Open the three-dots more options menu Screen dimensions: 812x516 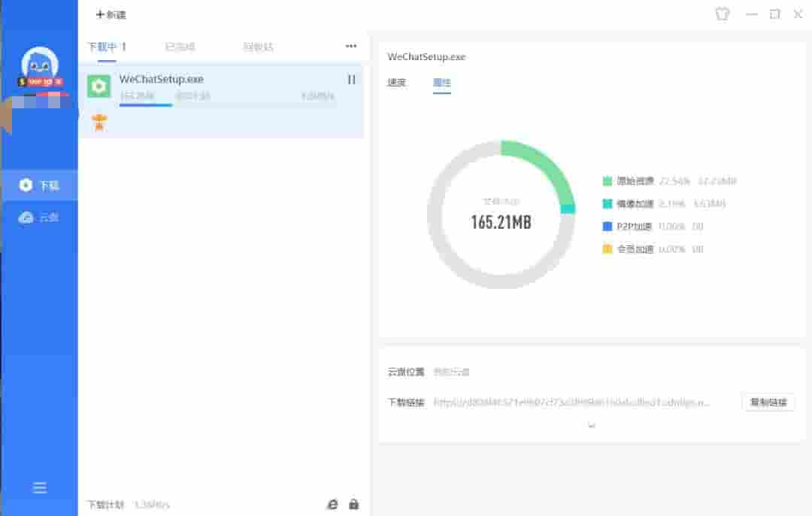[350, 46]
